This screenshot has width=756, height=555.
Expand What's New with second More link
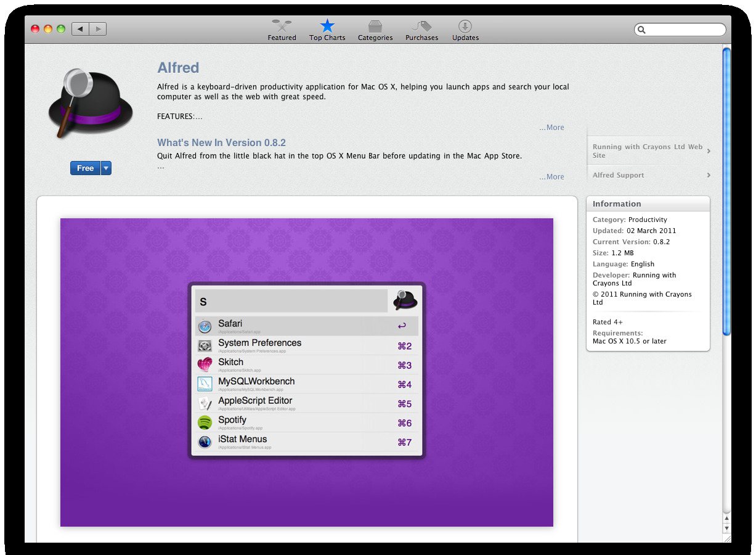click(x=551, y=177)
